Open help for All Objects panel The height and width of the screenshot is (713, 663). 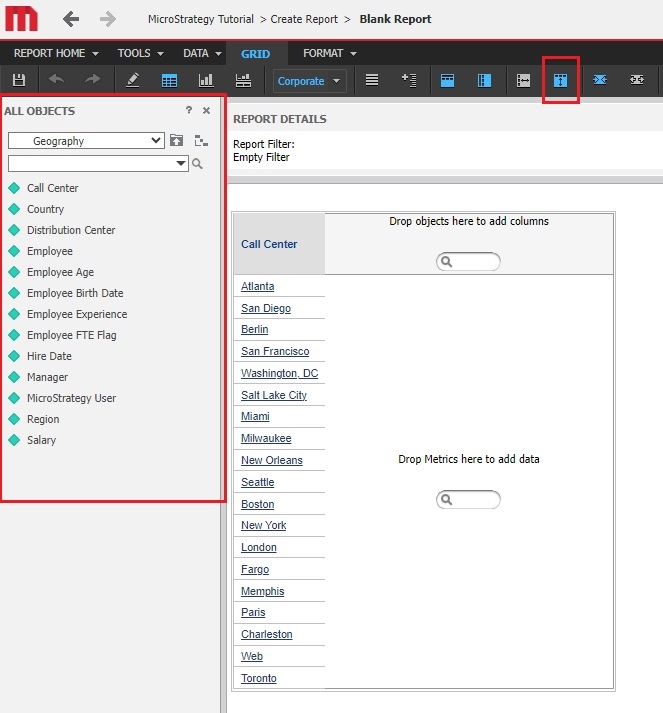tap(188, 111)
